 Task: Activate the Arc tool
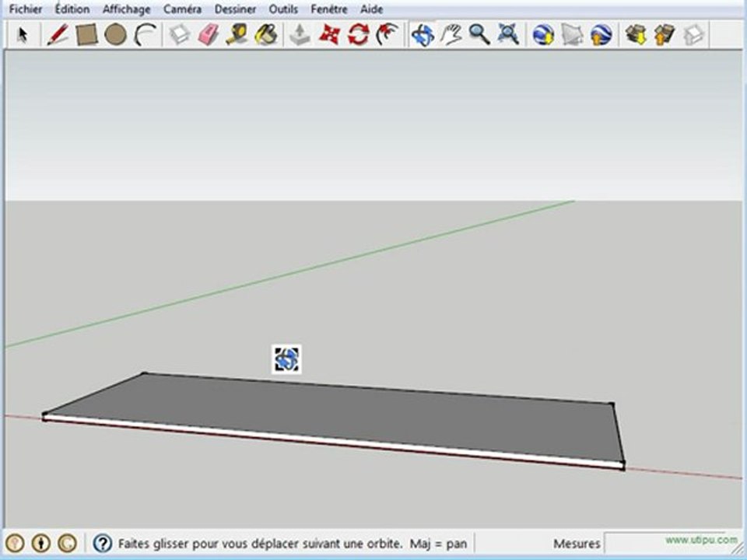(145, 35)
